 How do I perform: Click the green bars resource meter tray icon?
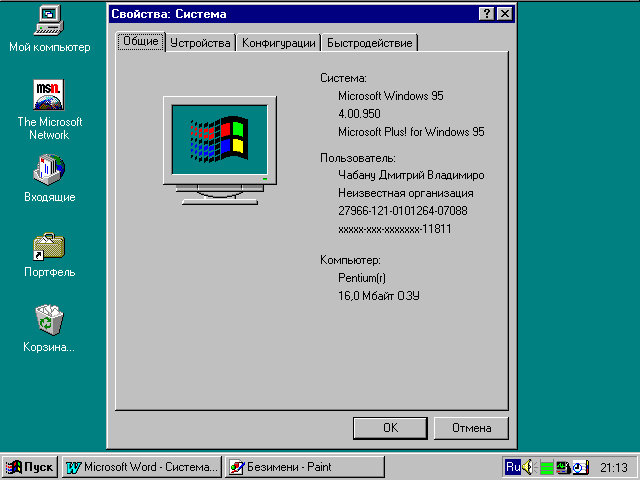coord(546,467)
